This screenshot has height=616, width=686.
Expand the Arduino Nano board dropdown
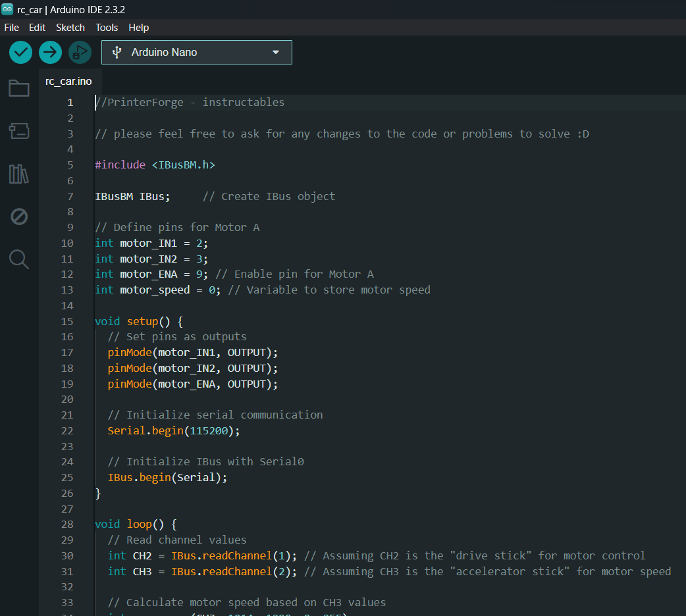point(197,53)
